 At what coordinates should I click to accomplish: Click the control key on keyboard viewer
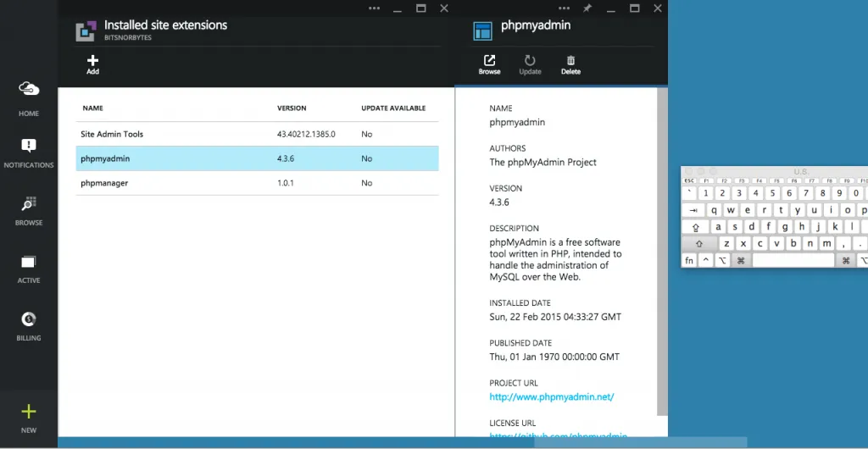click(706, 260)
